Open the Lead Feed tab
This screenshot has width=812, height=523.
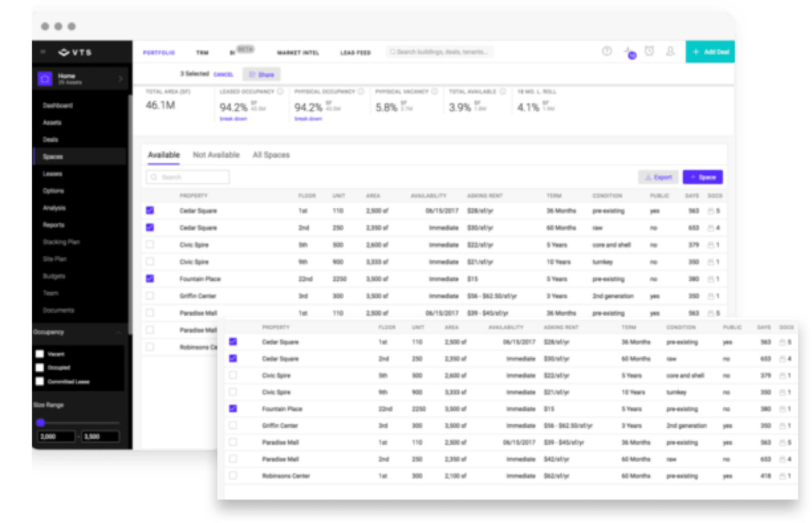point(355,53)
